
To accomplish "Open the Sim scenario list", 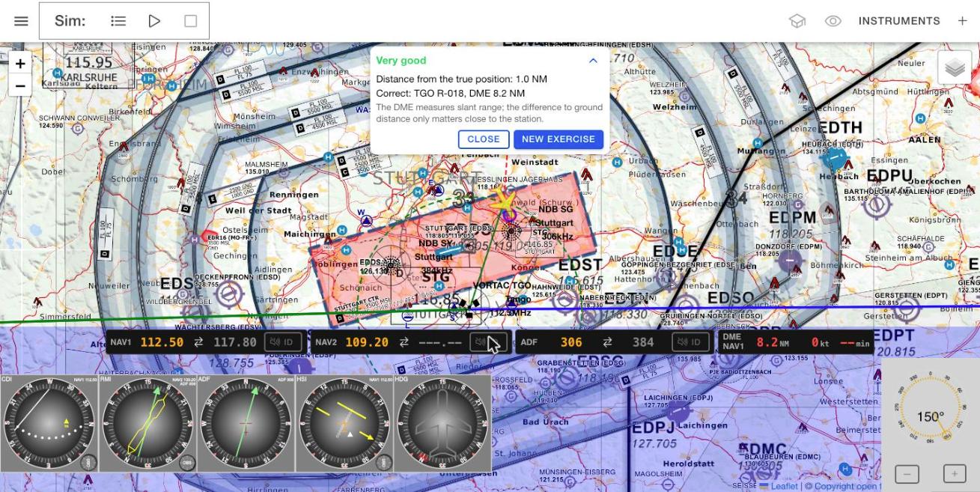I will (118, 21).
